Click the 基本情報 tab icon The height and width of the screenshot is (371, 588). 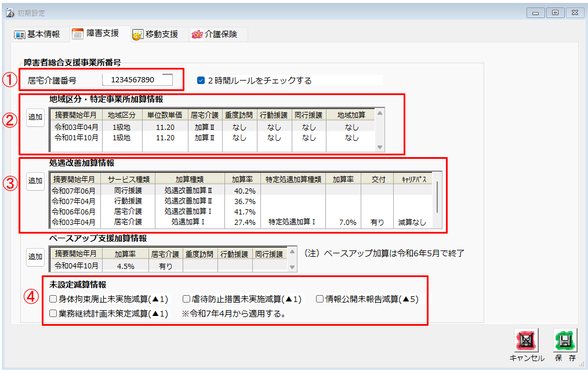coord(20,35)
